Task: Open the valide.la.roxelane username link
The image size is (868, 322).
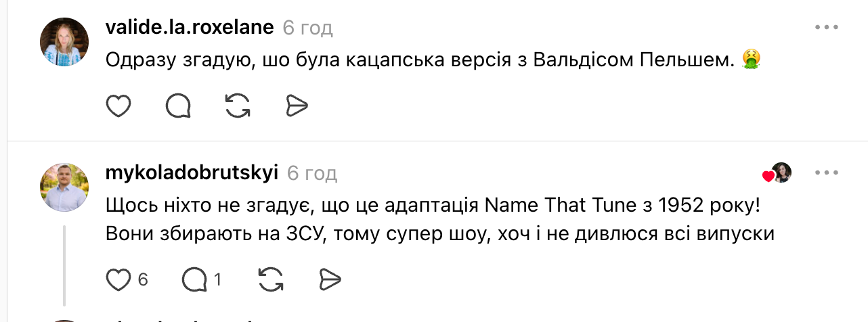Action: point(190,28)
